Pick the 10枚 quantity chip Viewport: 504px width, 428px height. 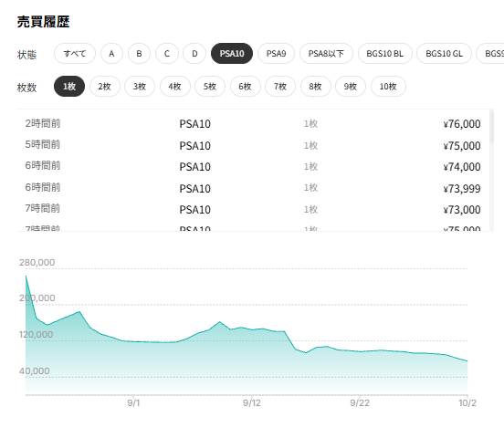388,87
